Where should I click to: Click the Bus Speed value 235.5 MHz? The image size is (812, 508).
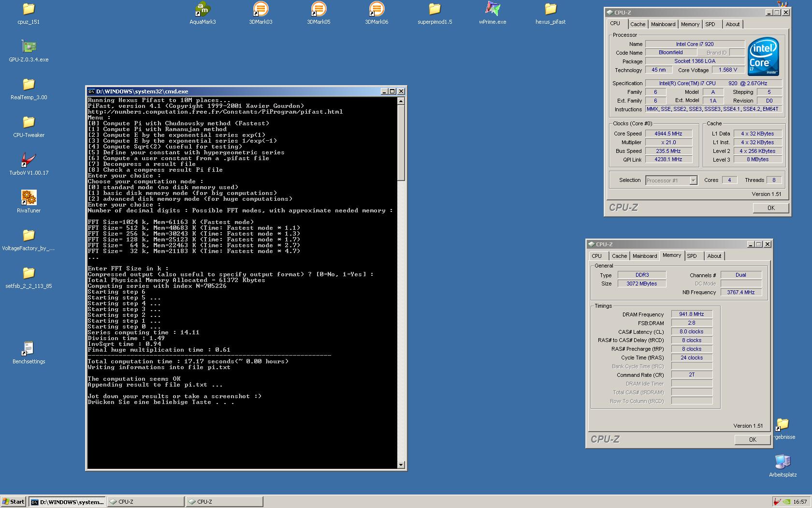tap(668, 151)
